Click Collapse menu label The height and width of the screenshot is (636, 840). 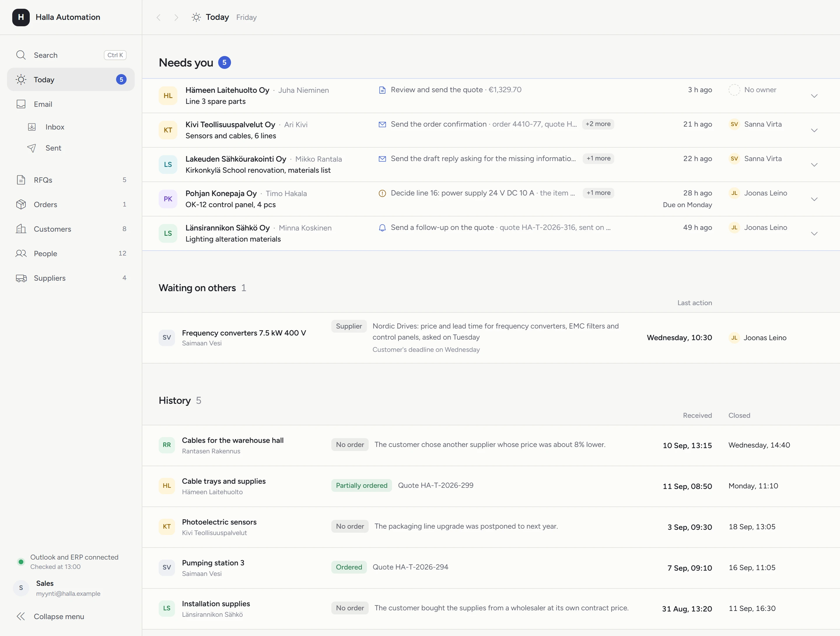tap(59, 616)
